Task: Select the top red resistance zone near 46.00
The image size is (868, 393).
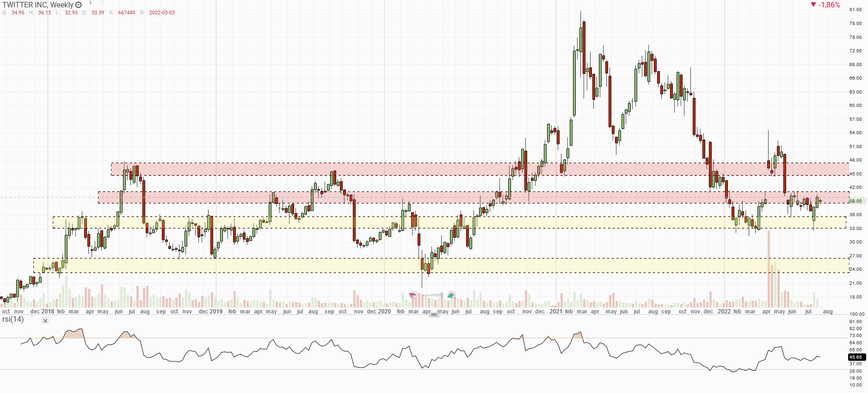Action: coord(480,169)
